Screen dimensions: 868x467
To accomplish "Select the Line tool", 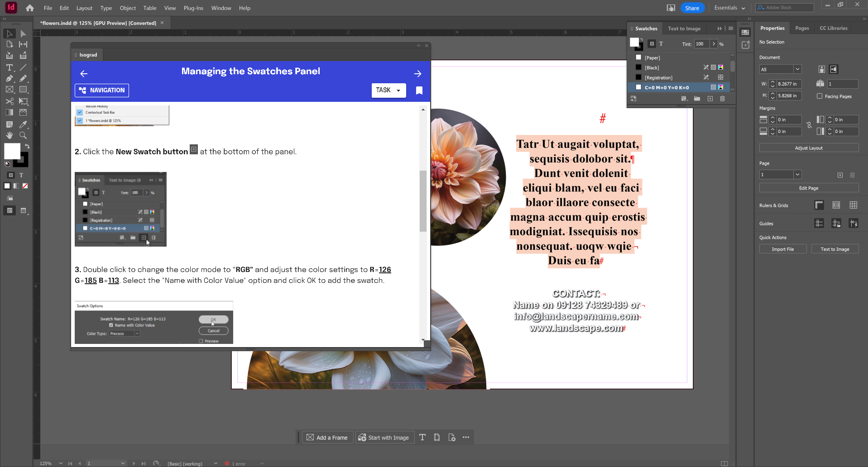I will (x=23, y=67).
